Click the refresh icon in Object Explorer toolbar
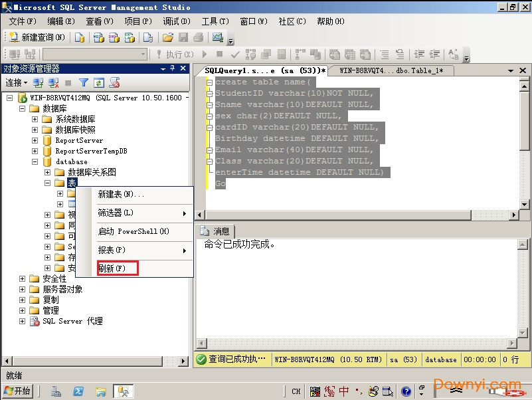 pos(99,83)
